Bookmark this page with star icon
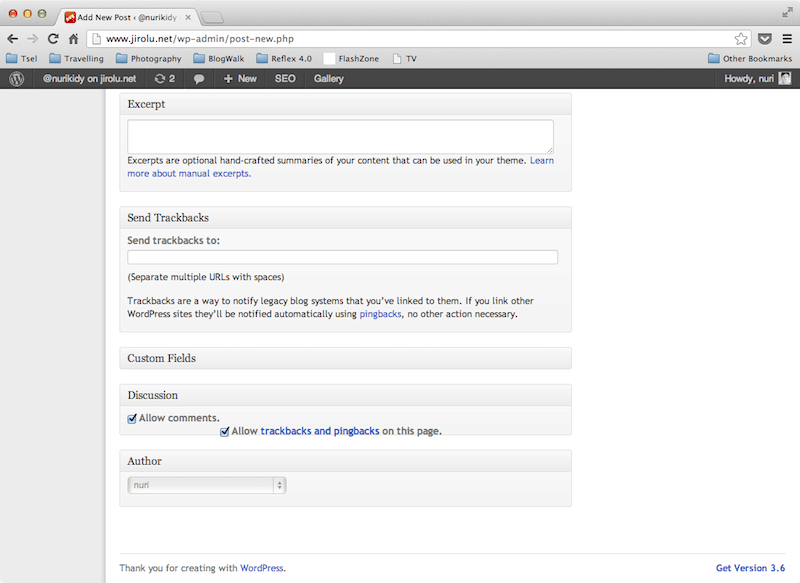The height and width of the screenshot is (583, 800). point(741,39)
